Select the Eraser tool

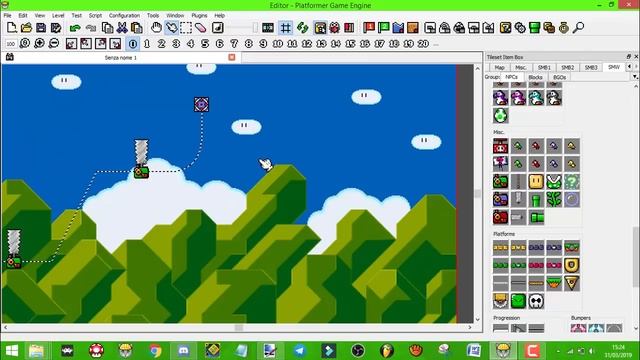click(x=201, y=28)
